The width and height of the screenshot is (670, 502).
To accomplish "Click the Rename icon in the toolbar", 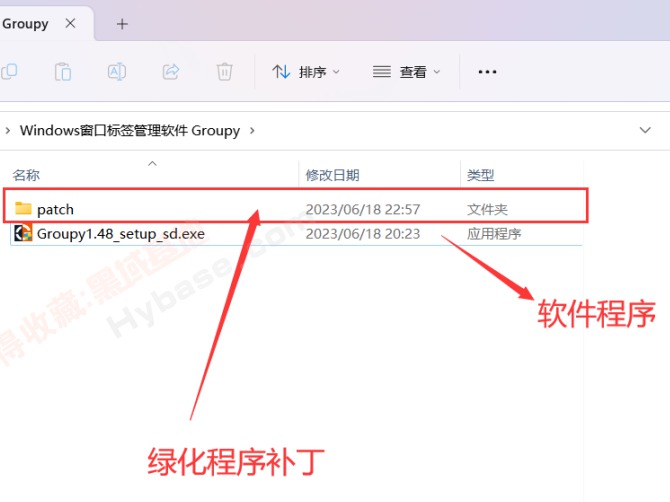I will pyautogui.click(x=117, y=71).
